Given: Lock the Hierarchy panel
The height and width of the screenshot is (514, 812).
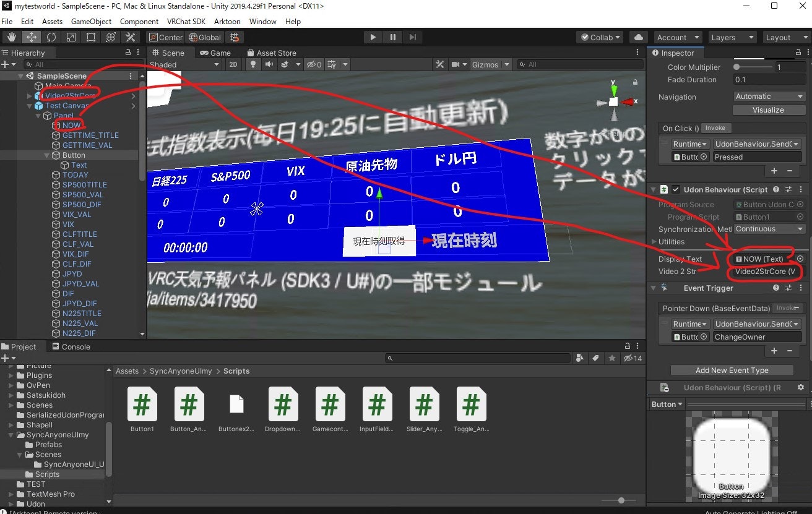Looking at the screenshot, I should (128, 53).
